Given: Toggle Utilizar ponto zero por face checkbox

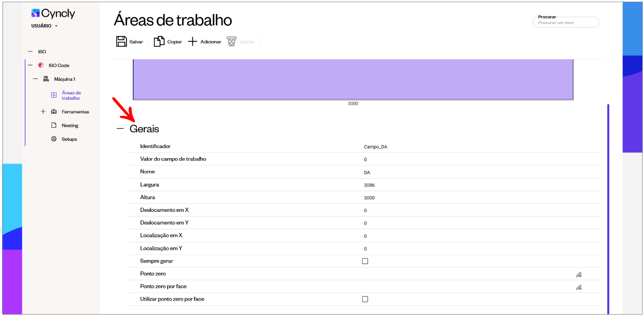Looking at the screenshot, I should (x=365, y=299).
